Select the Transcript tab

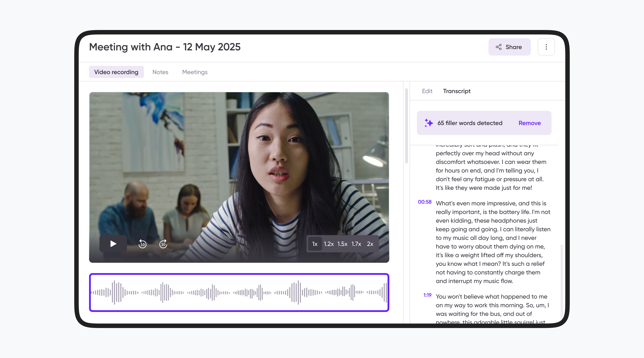pos(457,91)
